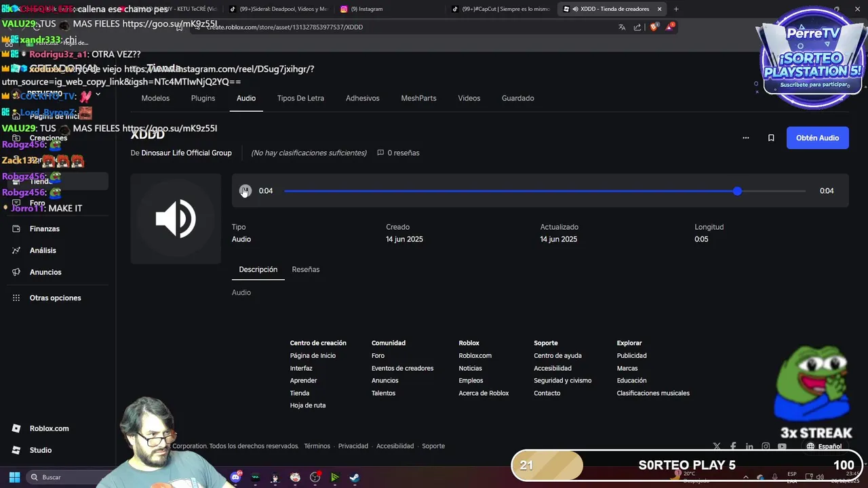Click the Obtén Audio button
The height and width of the screenshot is (488, 868).
pos(817,138)
